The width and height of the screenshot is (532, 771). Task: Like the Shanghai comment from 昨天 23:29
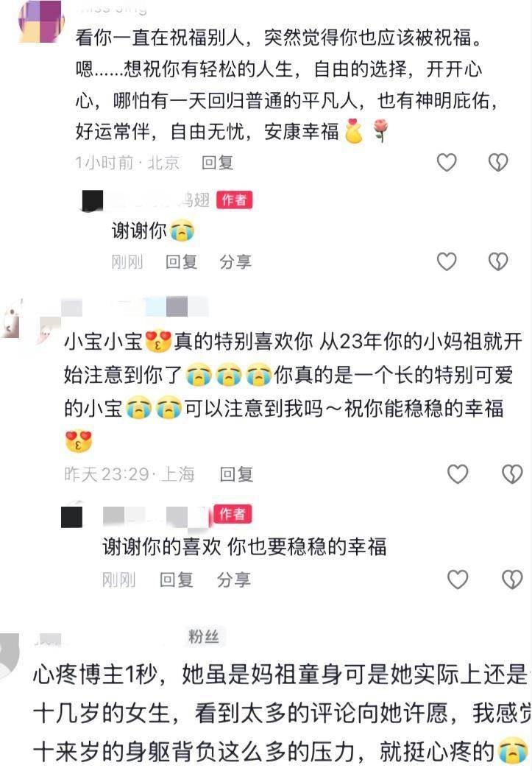[458, 474]
